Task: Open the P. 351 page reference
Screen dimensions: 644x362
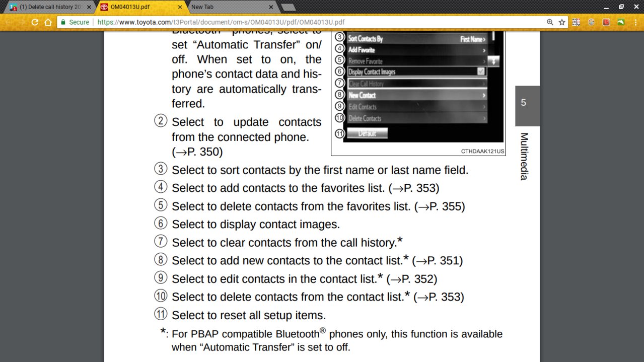Action: point(437,261)
